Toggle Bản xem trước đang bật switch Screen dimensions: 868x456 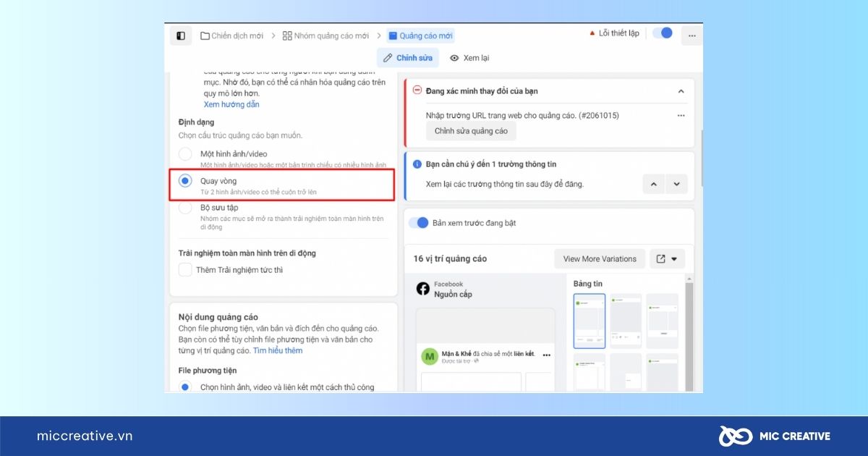tap(419, 223)
